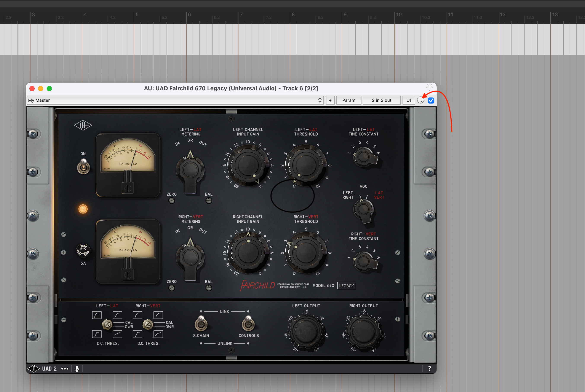585x392 pixels.
Task: Click the microphone icon in bottom toolbar
Action: coord(77,368)
